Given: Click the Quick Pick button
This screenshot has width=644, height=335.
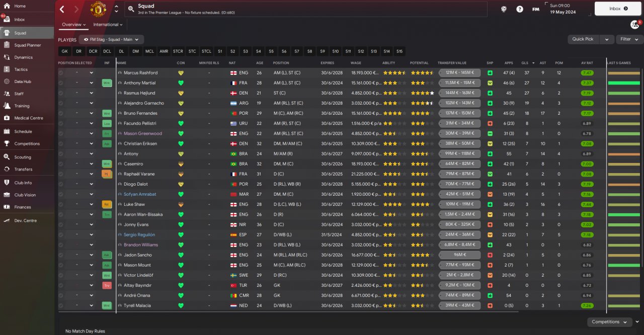Looking at the screenshot, I should point(584,39).
